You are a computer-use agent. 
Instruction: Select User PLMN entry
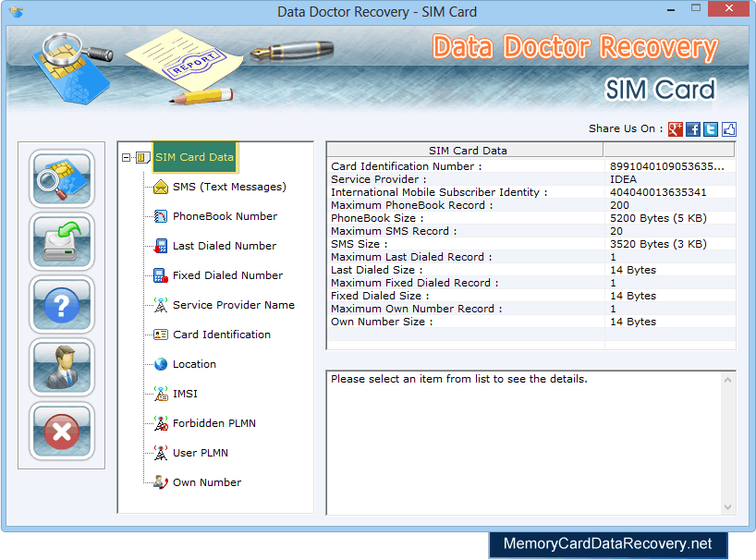coord(201,453)
